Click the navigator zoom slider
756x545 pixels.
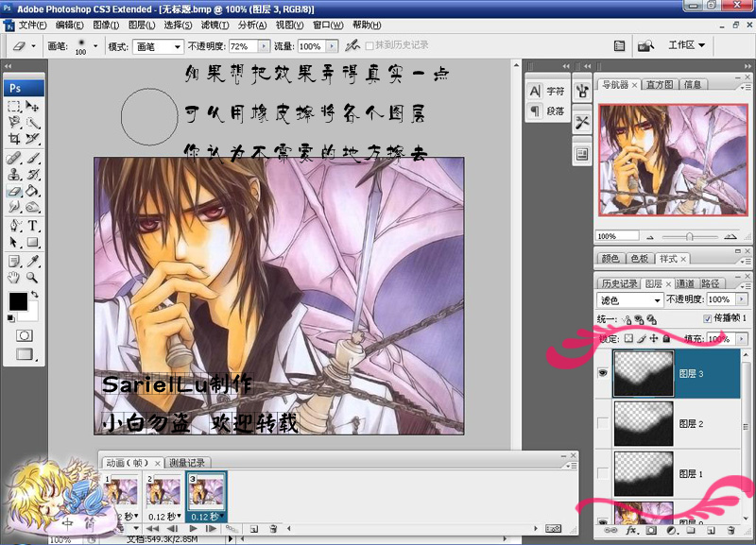click(x=690, y=236)
